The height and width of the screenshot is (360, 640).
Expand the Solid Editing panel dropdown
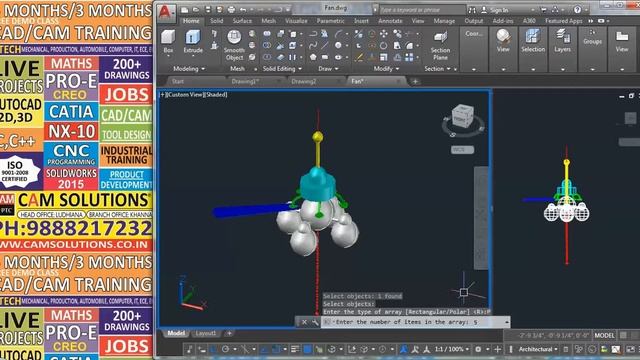click(x=282, y=69)
